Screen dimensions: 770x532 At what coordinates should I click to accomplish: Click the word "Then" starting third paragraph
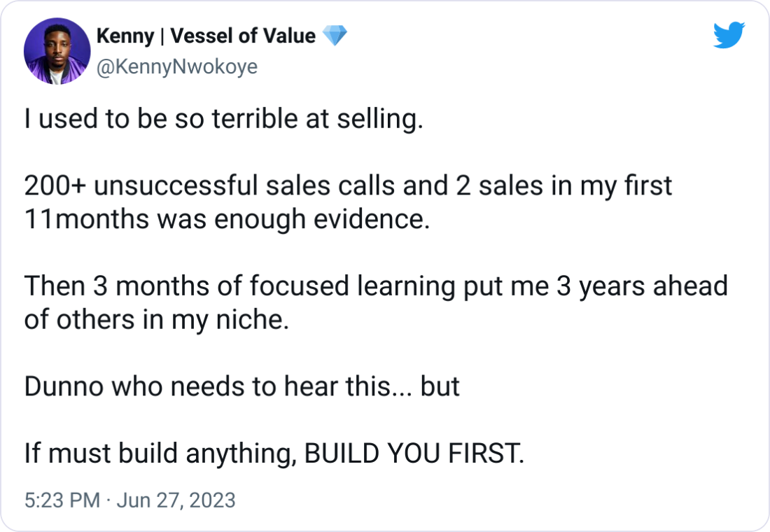coord(55,286)
